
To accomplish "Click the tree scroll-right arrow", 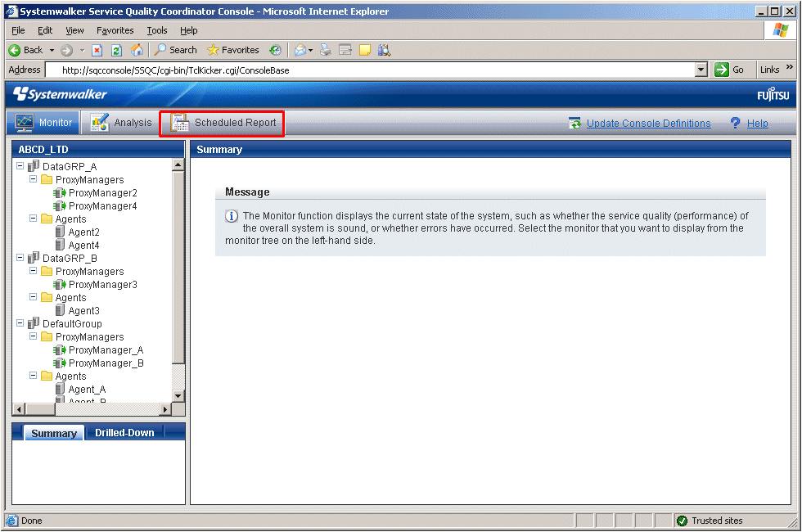I will (x=164, y=409).
